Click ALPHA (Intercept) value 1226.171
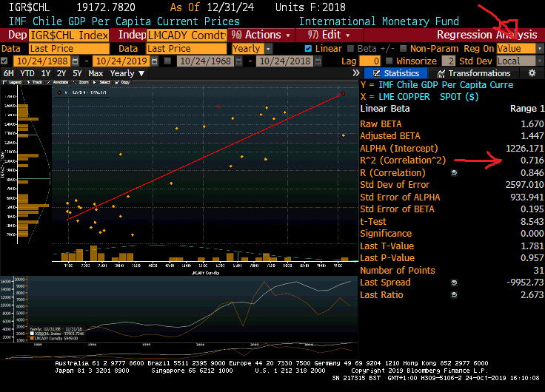Screen dimensions: 545x392 [x=524, y=148]
